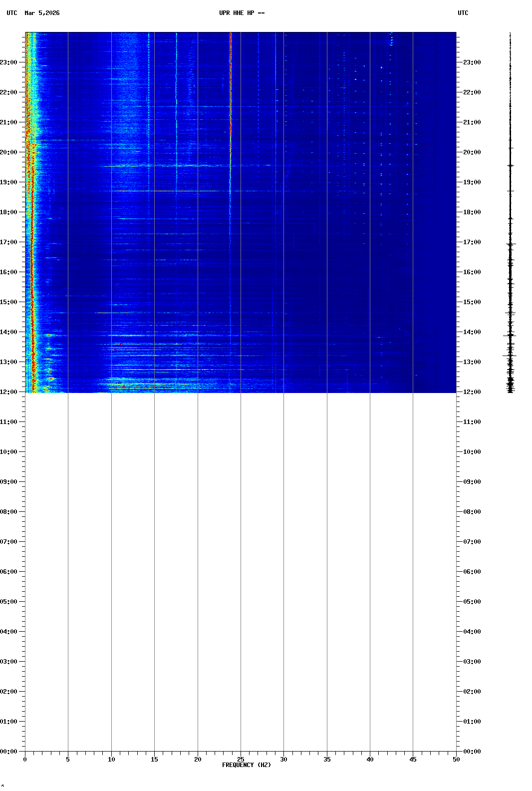Select the 15:00 marker on right time axis

pos(472,302)
